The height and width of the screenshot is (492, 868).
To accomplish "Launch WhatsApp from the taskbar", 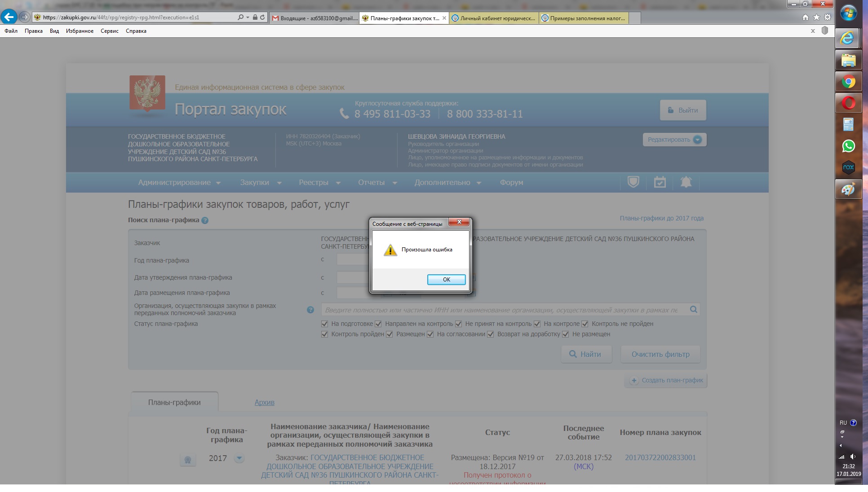I will [x=848, y=146].
